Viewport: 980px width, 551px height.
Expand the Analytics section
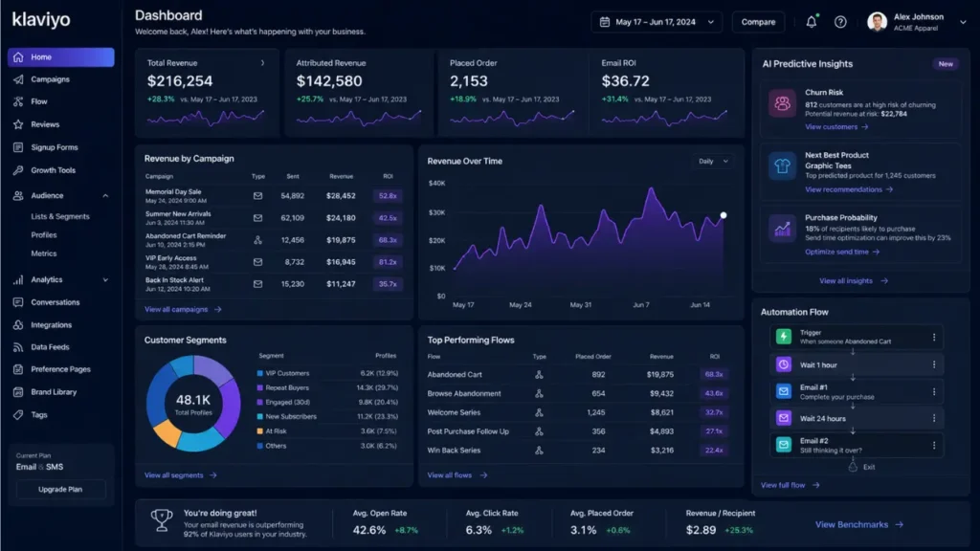click(x=105, y=280)
